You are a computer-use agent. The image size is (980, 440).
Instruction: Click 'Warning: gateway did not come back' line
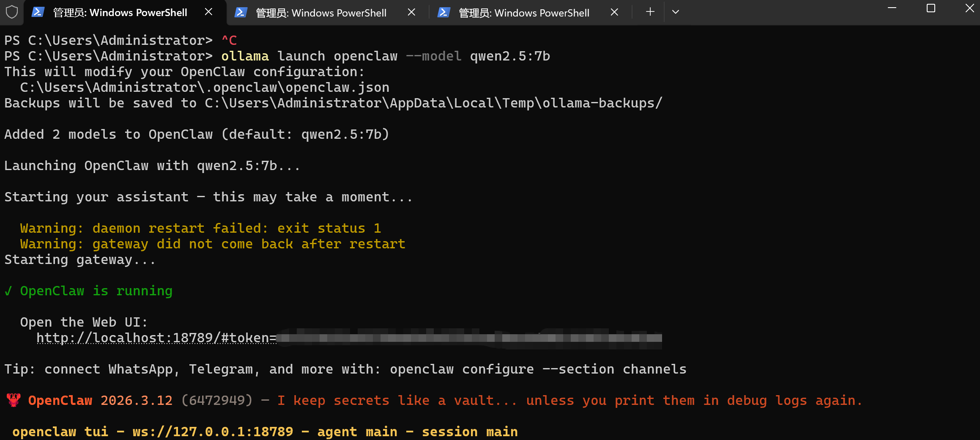pos(213,244)
